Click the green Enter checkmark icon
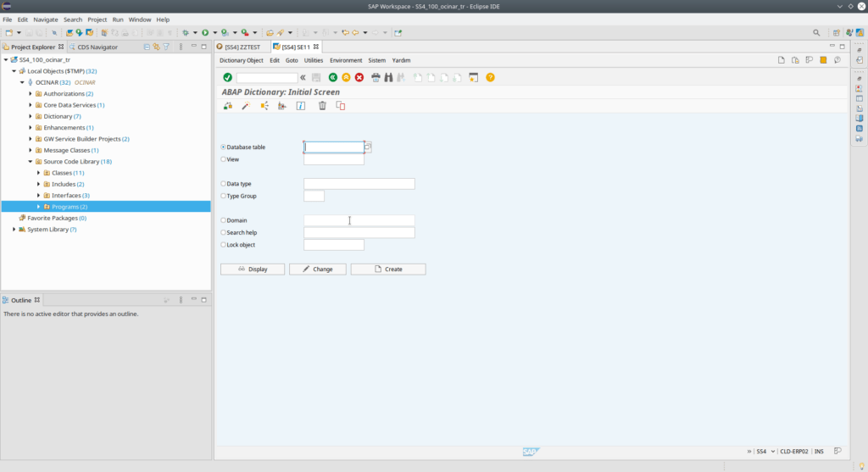Viewport: 868px width, 472px height. point(227,77)
